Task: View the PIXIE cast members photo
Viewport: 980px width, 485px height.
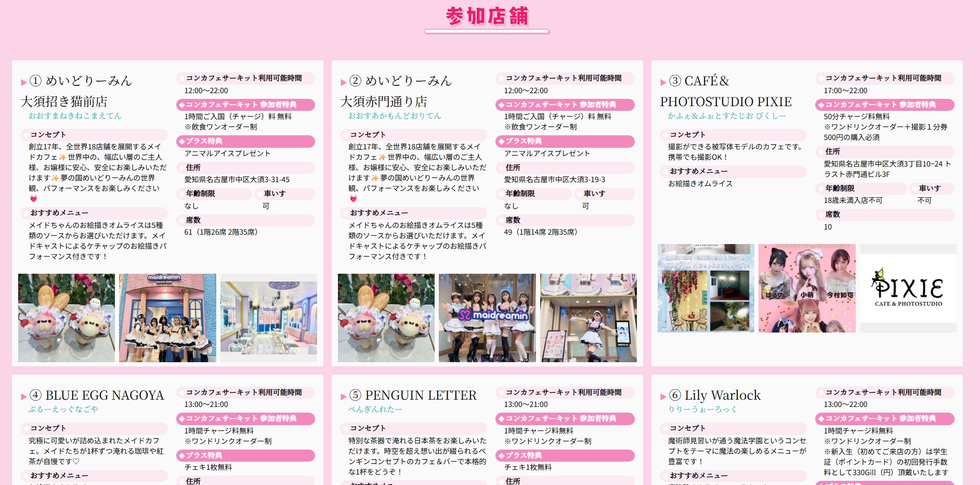Action: (x=807, y=288)
